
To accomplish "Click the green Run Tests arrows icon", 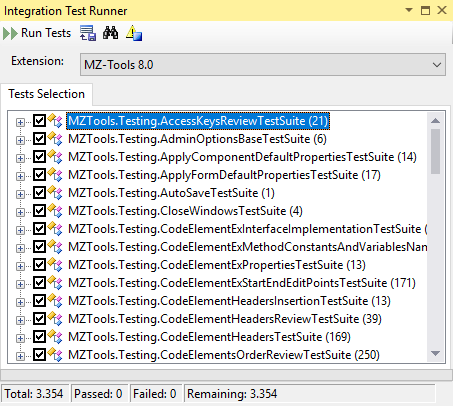I will (x=10, y=34).
